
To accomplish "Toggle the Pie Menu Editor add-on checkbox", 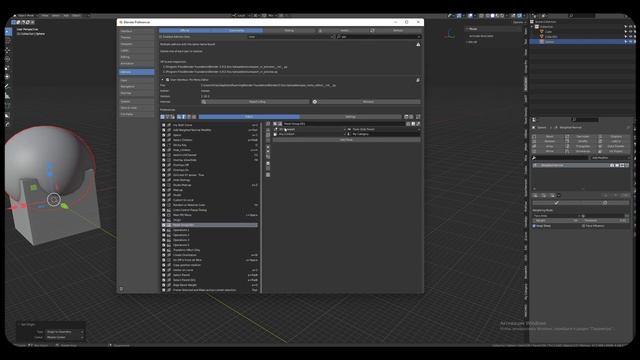I will (167, 80).
